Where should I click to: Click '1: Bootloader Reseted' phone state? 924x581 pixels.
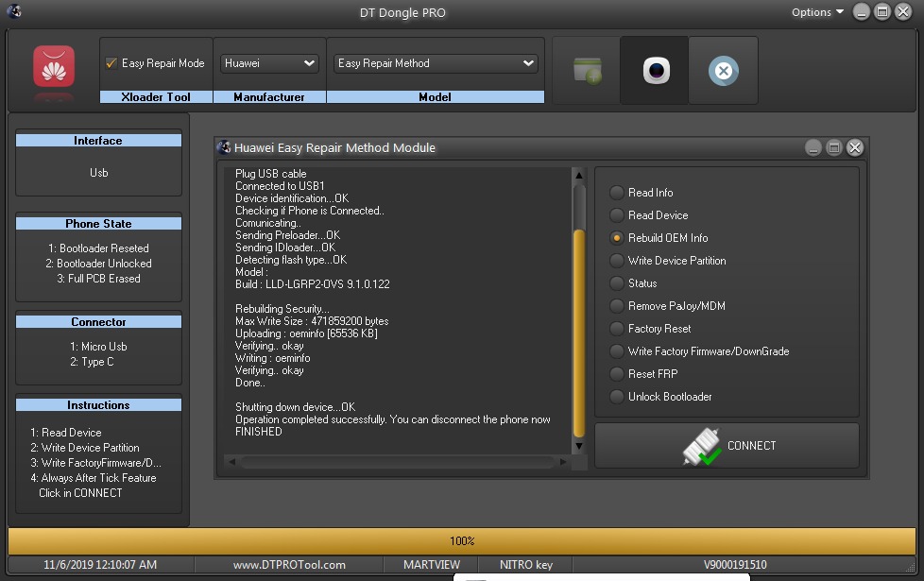(98, 248)
